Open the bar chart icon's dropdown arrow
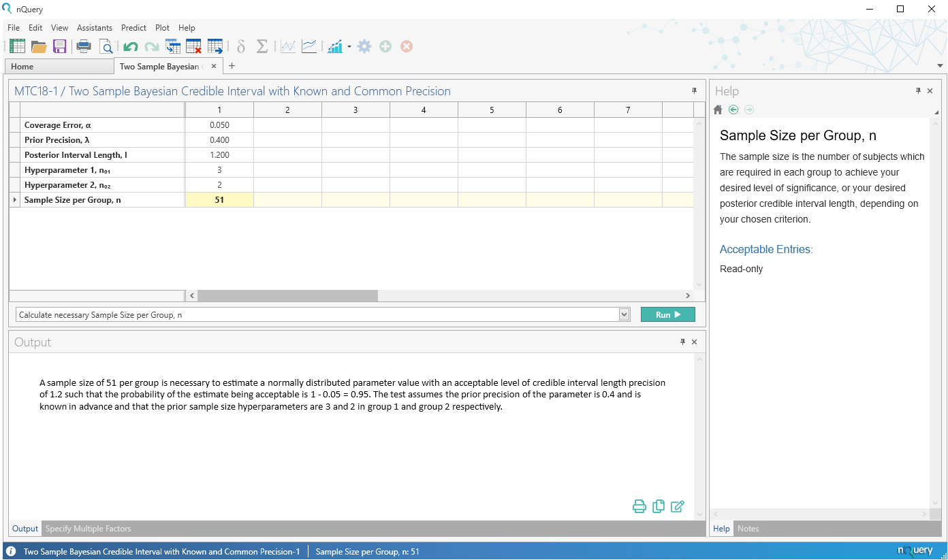 [349, 46]
